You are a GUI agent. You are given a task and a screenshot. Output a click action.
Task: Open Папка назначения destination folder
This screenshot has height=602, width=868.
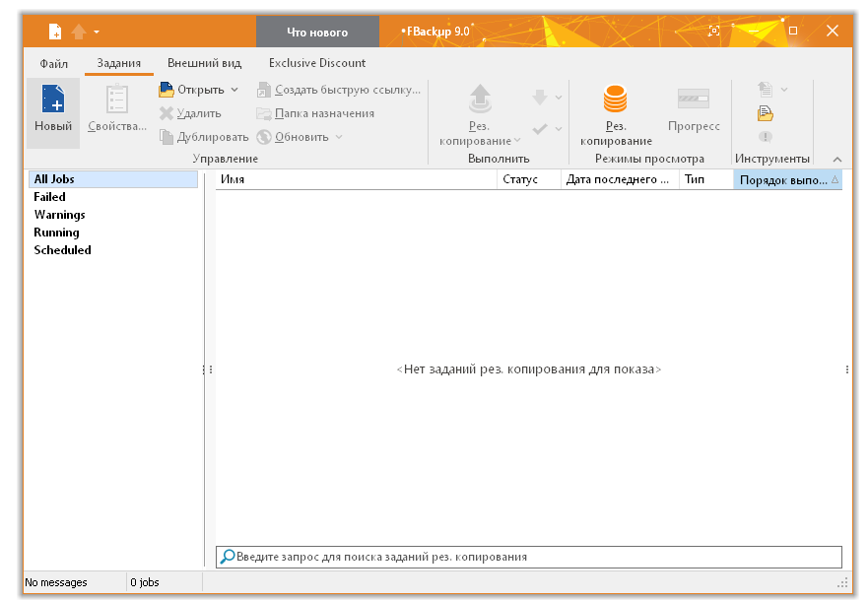315,113
